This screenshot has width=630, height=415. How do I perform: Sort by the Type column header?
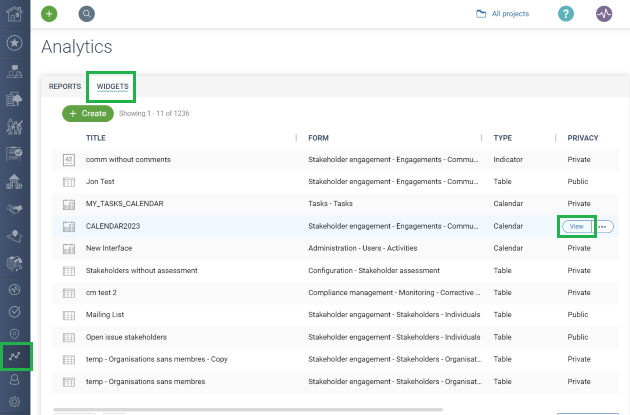(503, 138)
